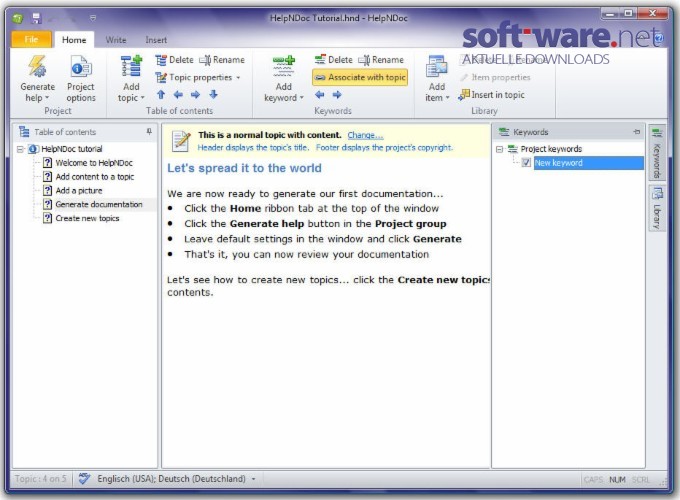The width and height of the screenshot is (680, 500).
Task: Select the Create new topics topic
Action: point(87,218)
